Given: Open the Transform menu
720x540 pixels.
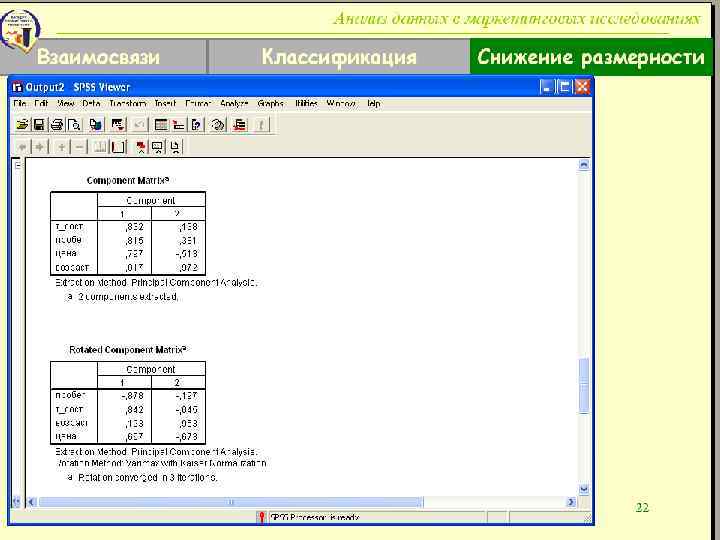Looking at the screenshot, I should [128, 104].
